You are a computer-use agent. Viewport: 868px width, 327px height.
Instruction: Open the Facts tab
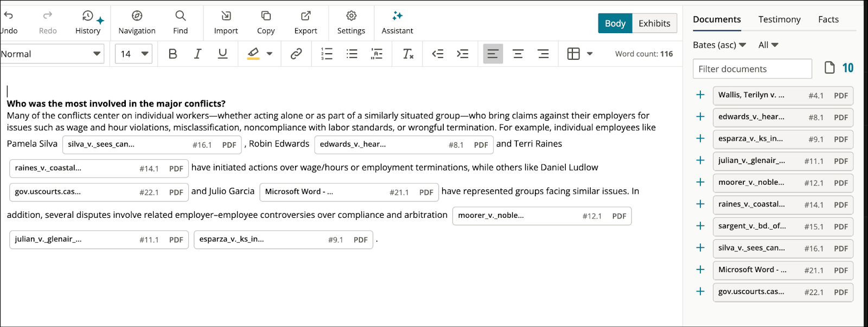[x=828, y=20]
